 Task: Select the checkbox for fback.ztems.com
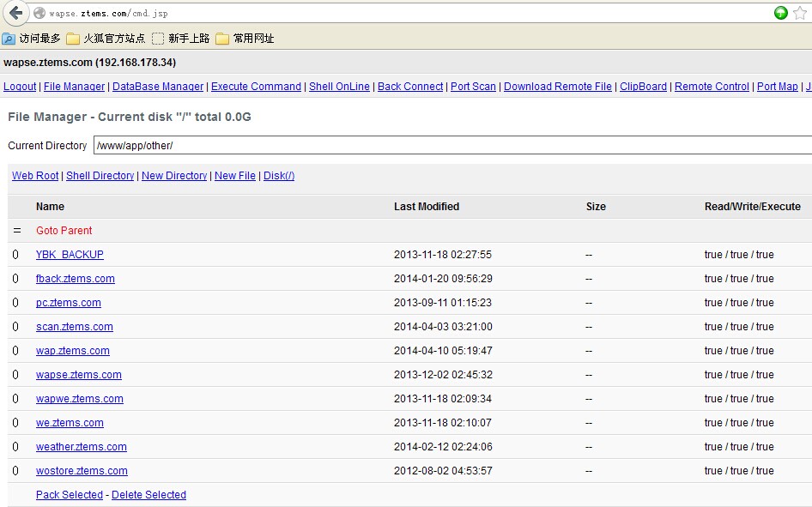(x=15, y=278)
